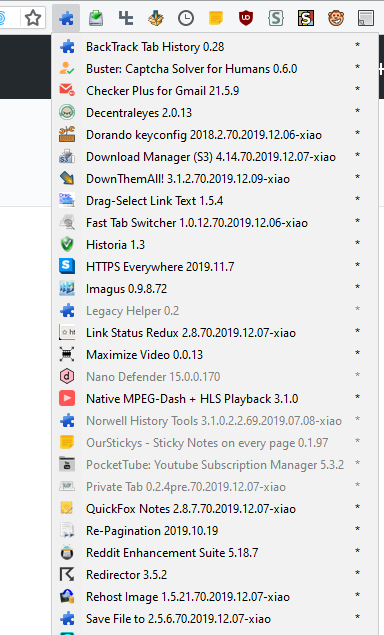The height and width of the screenshot is (635, 384).
Task: Click the asterisk next to HTTPS Everywhere
Action: (x=357, y=266)
